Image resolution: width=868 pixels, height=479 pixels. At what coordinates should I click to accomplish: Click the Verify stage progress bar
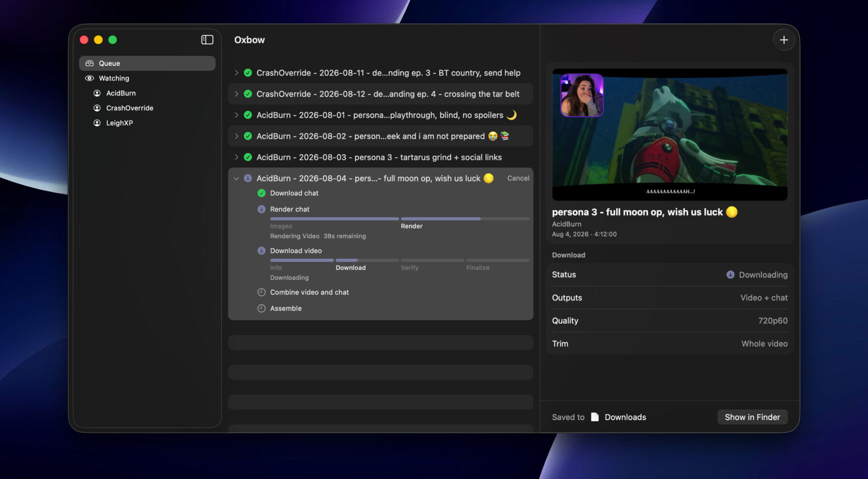click(x=433, y=260)
